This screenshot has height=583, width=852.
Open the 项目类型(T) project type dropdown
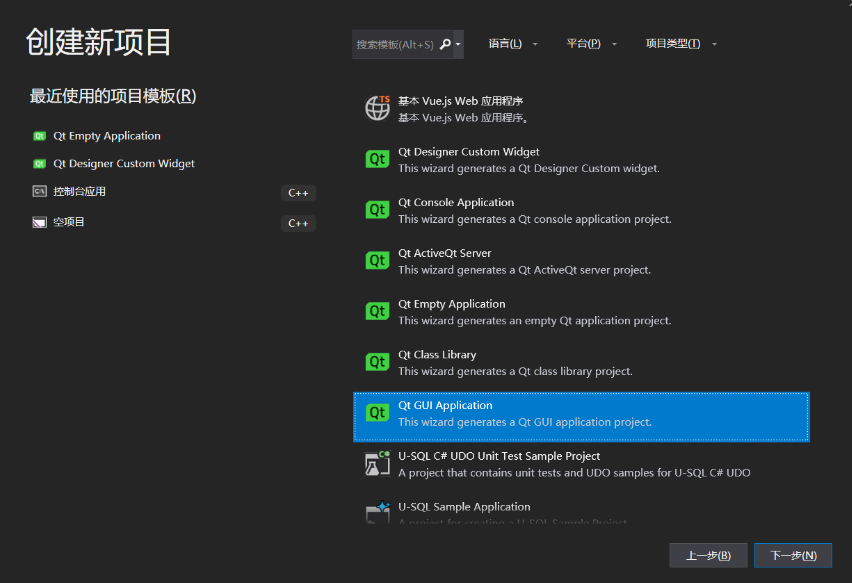coord(681,44)
